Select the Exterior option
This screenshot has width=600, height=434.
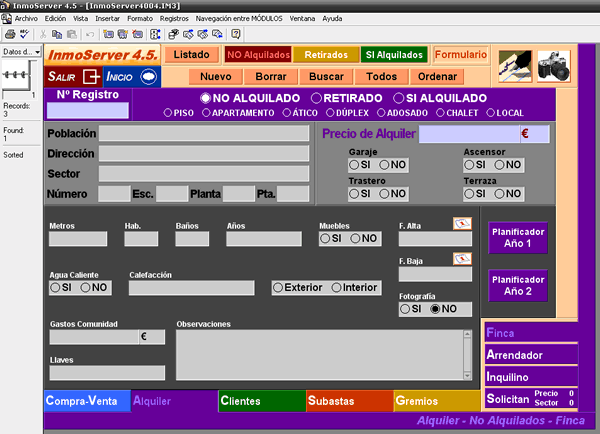coord(278,287)
